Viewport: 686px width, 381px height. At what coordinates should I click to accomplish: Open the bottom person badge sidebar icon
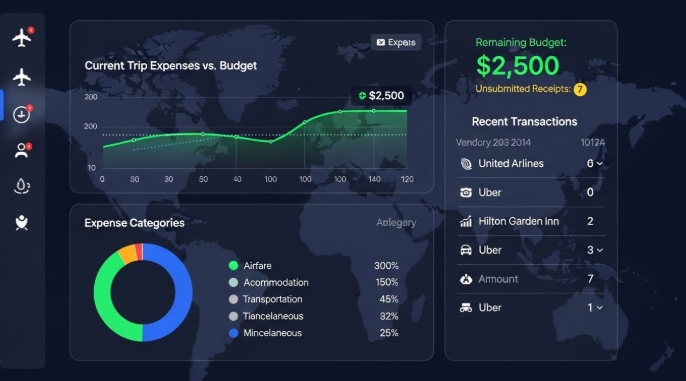click(x=22, y=222)
